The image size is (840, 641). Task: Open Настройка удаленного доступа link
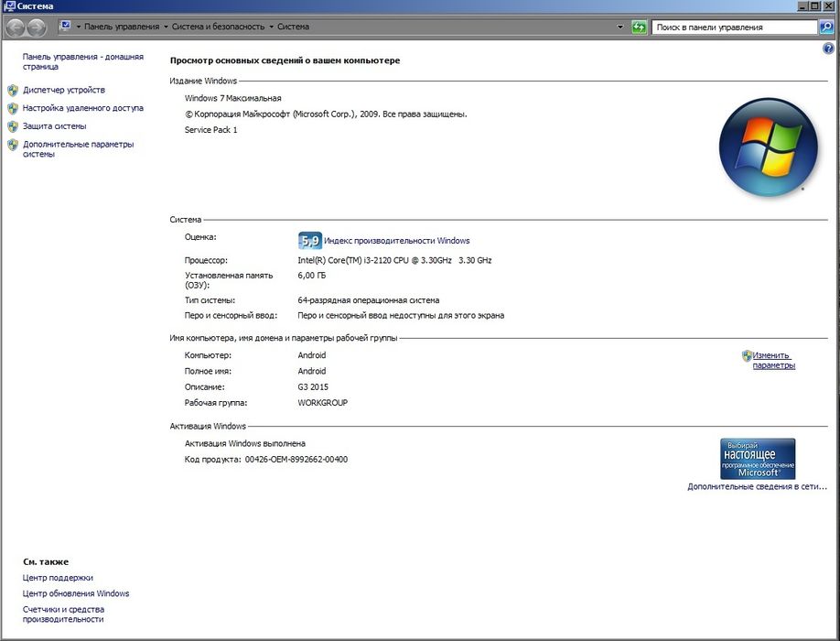83,108
